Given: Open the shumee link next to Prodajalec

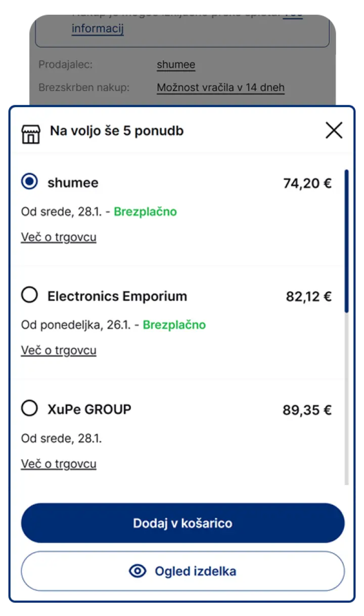Looking at the screenshot, I should (x=176, y=65).
